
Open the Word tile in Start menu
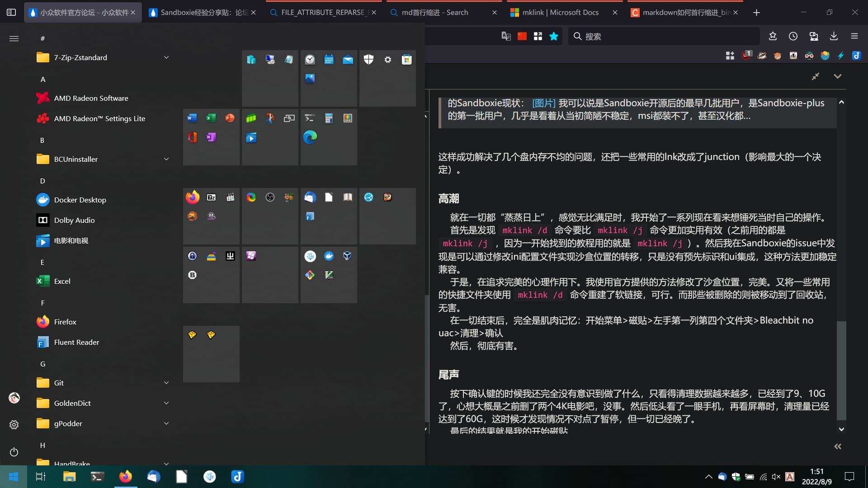[x=192, y=118]
